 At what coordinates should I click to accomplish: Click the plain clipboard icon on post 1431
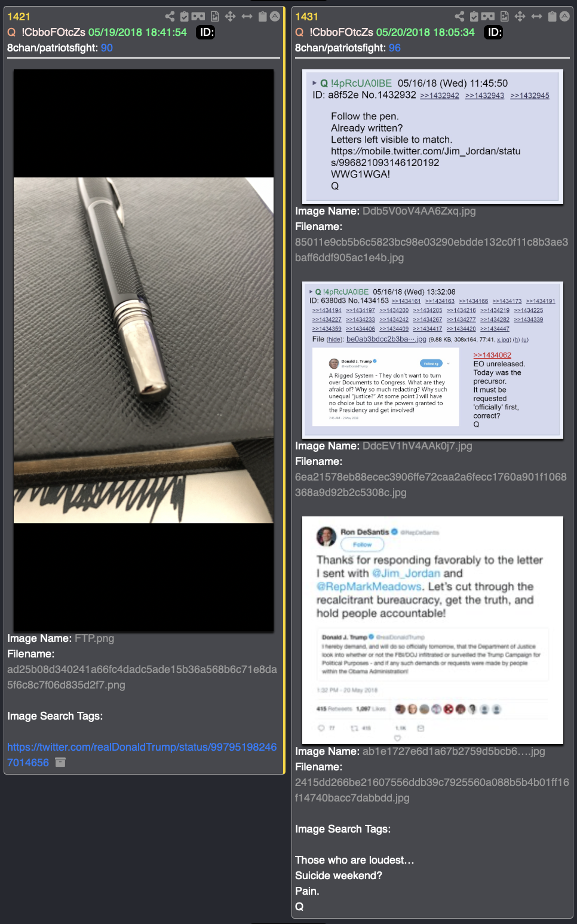(553, 17)
